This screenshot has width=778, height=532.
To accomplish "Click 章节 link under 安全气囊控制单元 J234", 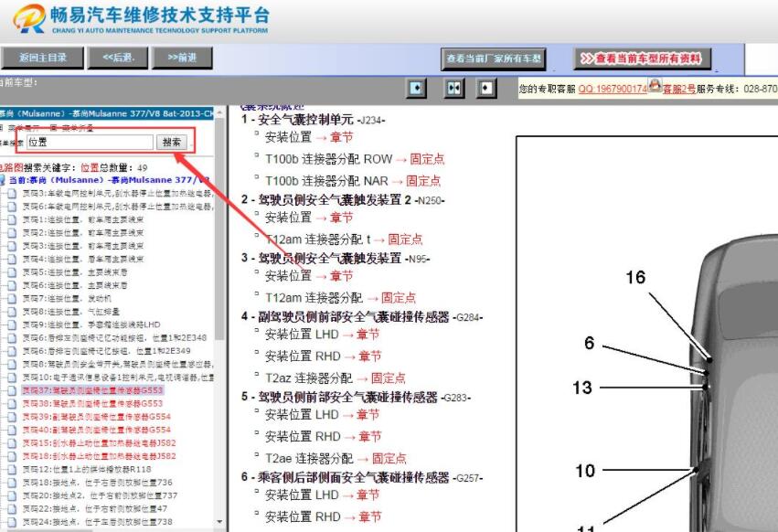I will (x=341, y=137).
